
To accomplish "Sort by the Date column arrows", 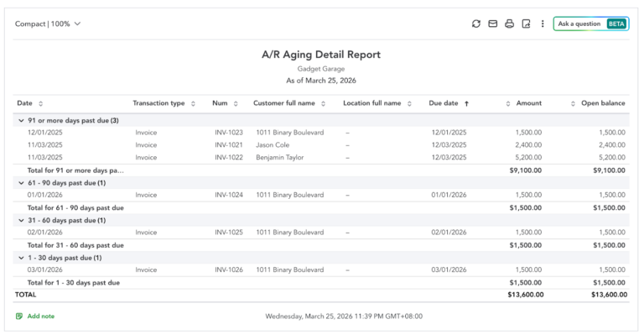I will tap(40, 103).
